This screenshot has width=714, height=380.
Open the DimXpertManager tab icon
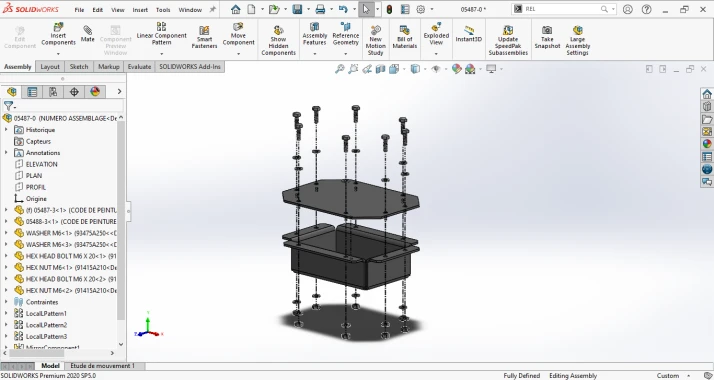(x=74, y=91)
